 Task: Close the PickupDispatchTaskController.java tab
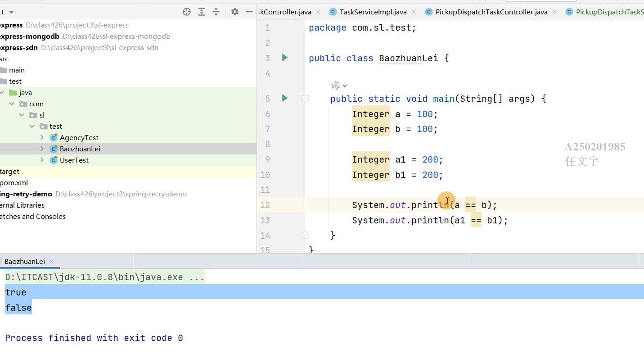(x=554, y=12)
